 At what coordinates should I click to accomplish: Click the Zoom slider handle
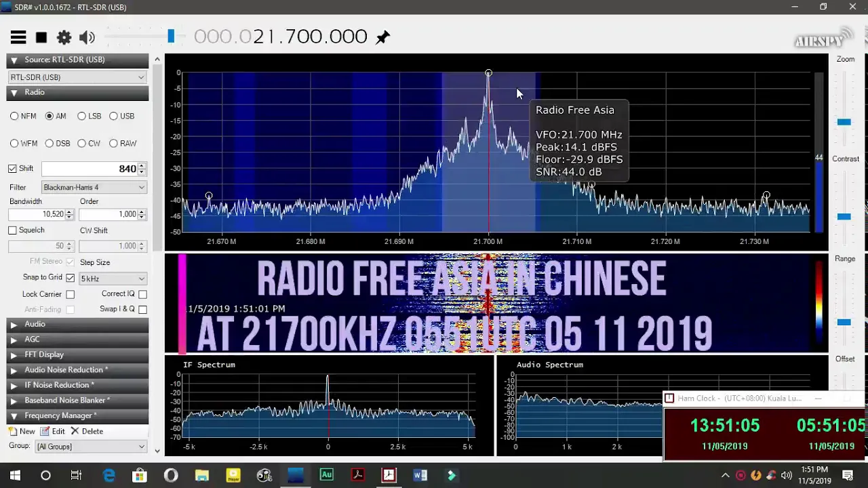click(x=844, y=122)
